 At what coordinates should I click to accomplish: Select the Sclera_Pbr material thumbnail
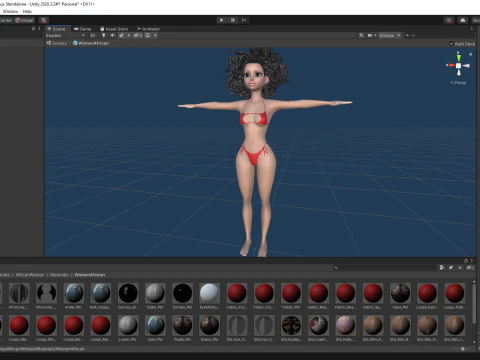(x=209, y=325)
